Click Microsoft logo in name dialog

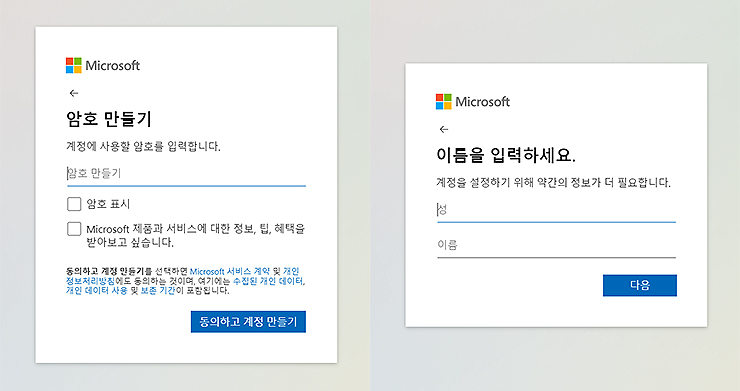point(473,102)
